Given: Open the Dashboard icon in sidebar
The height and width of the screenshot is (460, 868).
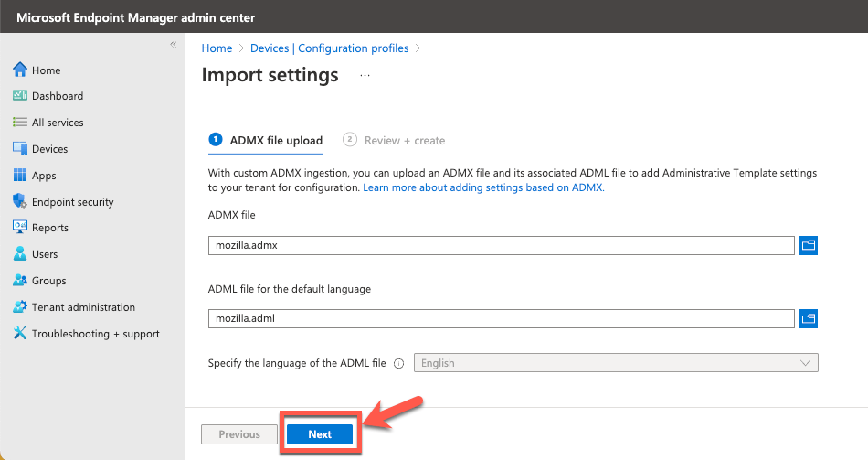Looking at the screenshot, I should tap(20, 96).
